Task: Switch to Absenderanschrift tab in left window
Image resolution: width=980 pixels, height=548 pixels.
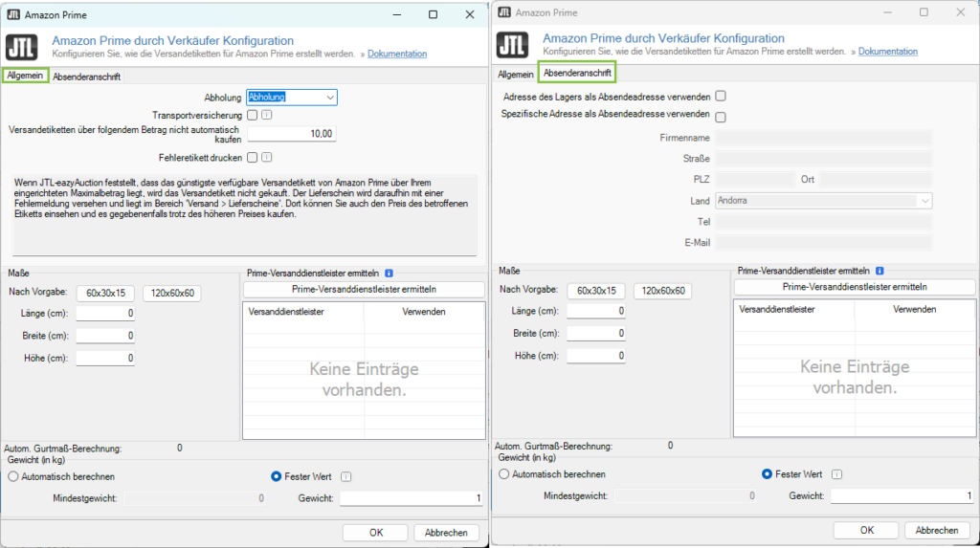Action: [86, 77]
